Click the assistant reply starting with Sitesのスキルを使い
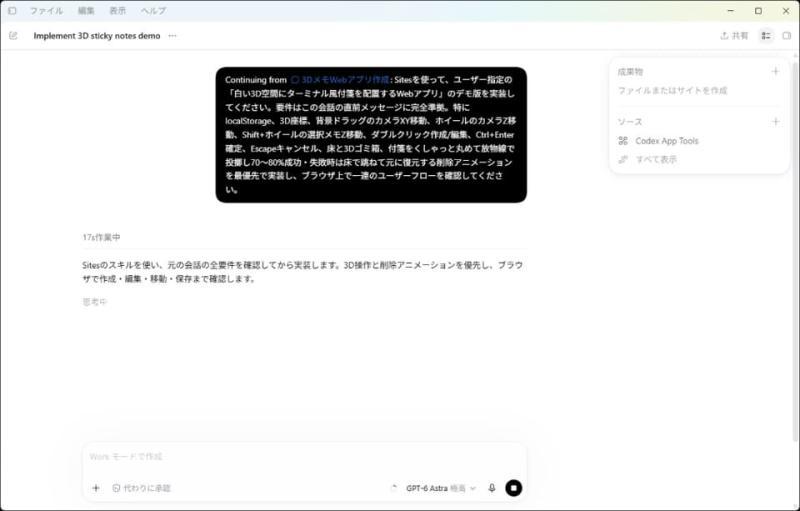The width and height of the screenshot is (800, 511). (303, 272)
